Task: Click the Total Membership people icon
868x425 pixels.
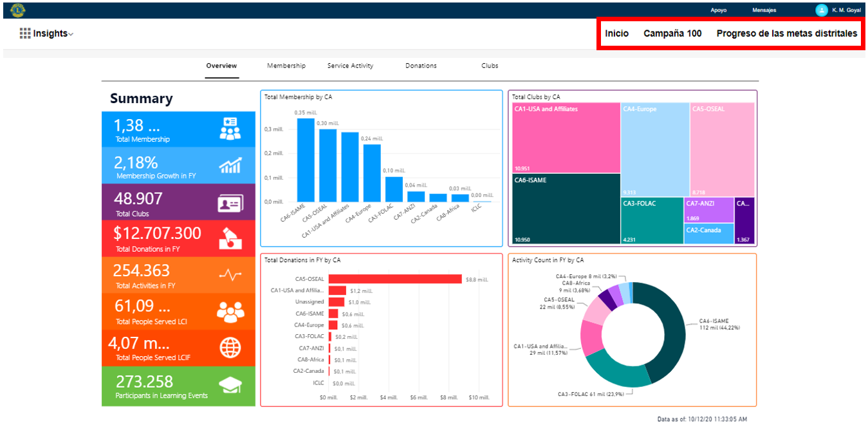Action: pyautogui.click(x=230, y=129)
